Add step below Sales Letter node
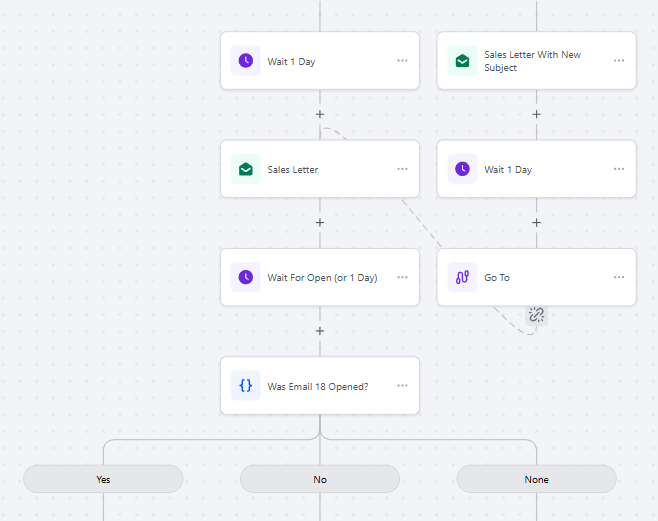This screenshot has height=521, width=658. pyautogui.click(x=320, y=223)
